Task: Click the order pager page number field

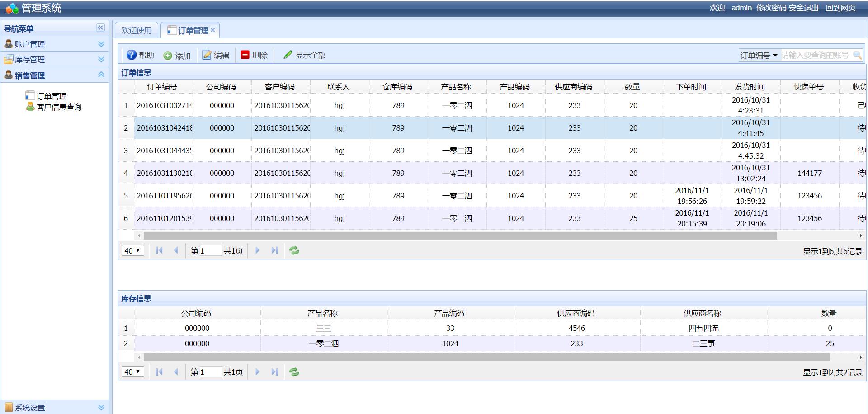Action: (x=210, y=250)
